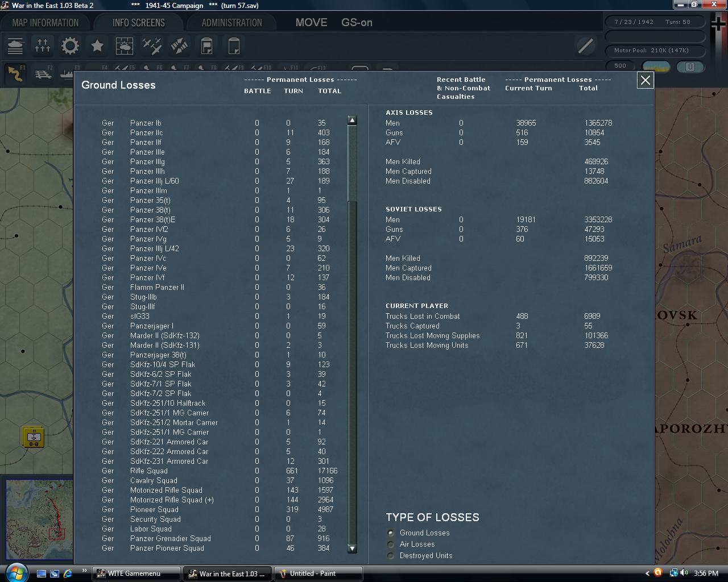Click the system tray volume icon

tap(684, 573)
